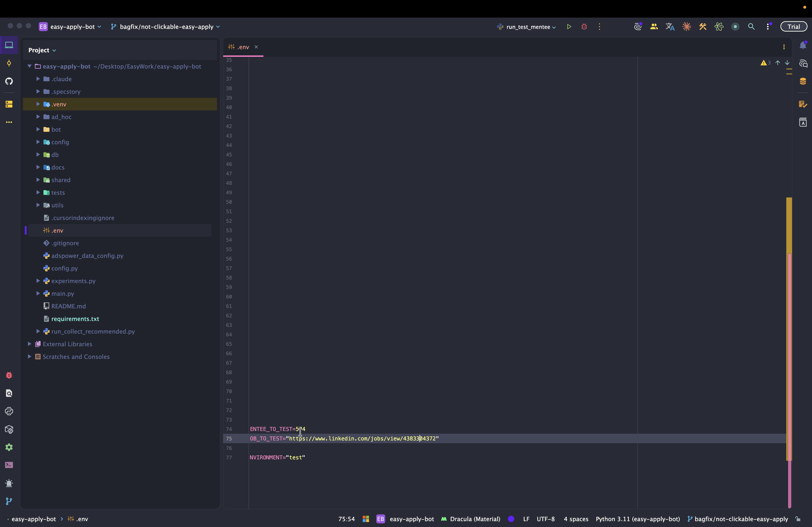Expand the .venv folder
This screenshot has width=812, height=527.
pos(38,104)
